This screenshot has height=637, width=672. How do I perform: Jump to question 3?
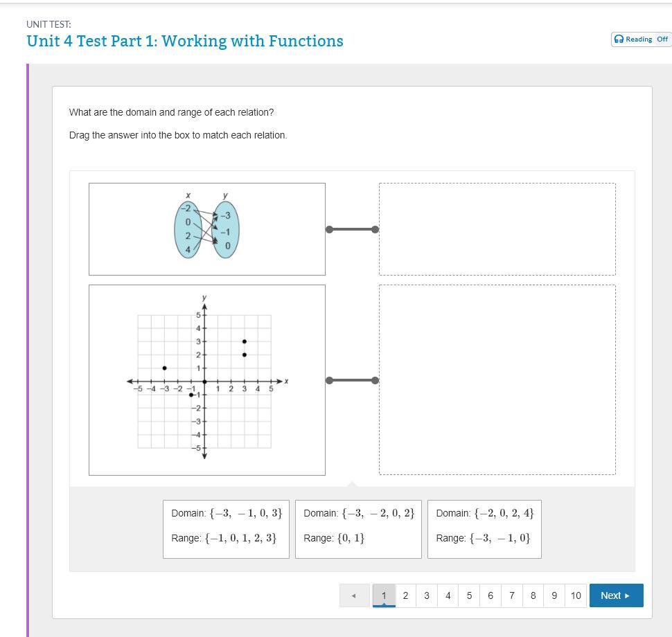tap(427, 595)
